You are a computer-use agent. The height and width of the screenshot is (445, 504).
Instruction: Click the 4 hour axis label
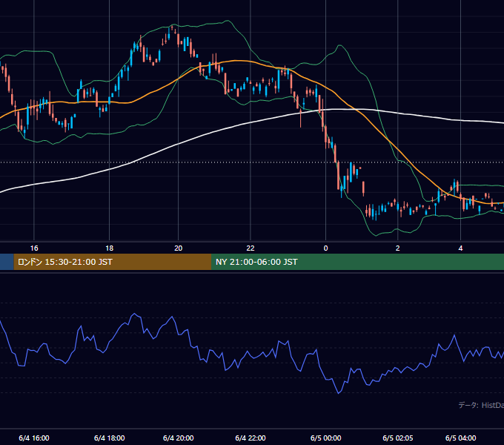460,248
